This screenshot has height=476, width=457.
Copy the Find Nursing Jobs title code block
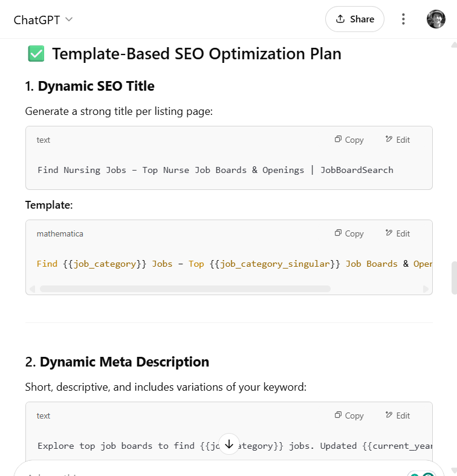tap(349, 140)
